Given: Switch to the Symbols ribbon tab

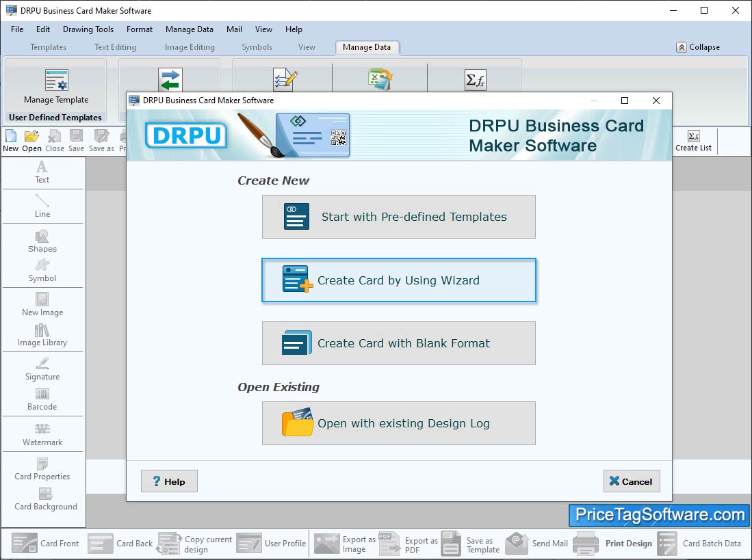Looking at the screenshot, I should 257,47.
